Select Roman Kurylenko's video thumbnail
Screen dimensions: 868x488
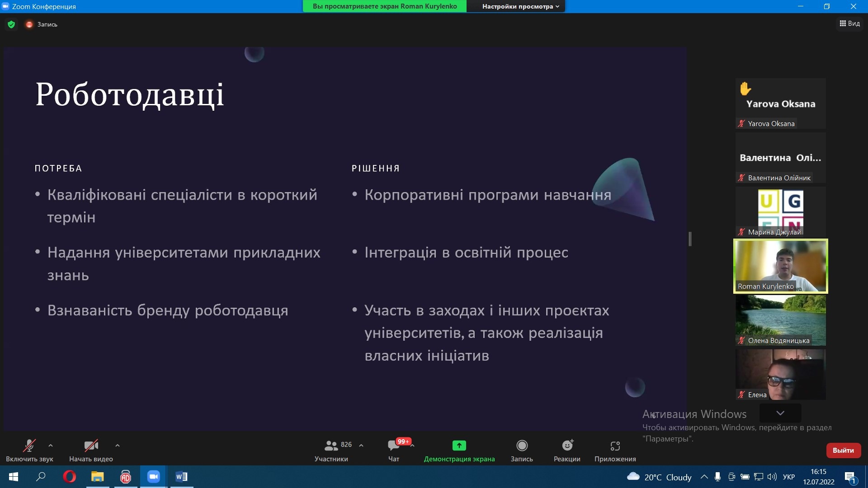[780, 266]
